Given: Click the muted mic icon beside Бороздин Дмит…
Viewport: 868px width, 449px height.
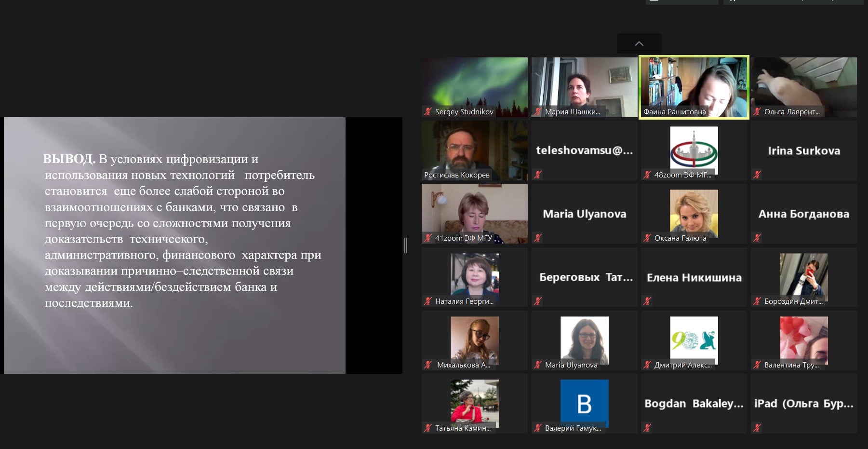Looking at the screenshot, I should (x=757, y=301).
